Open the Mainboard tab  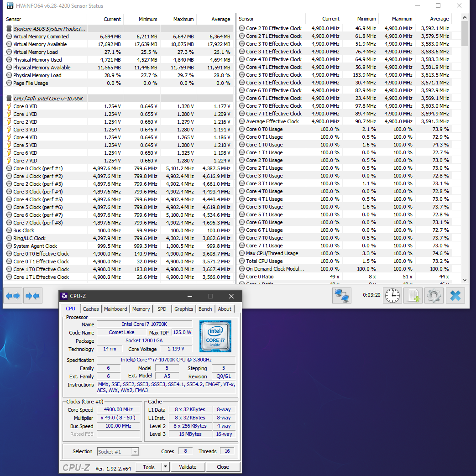click(115, 309)
